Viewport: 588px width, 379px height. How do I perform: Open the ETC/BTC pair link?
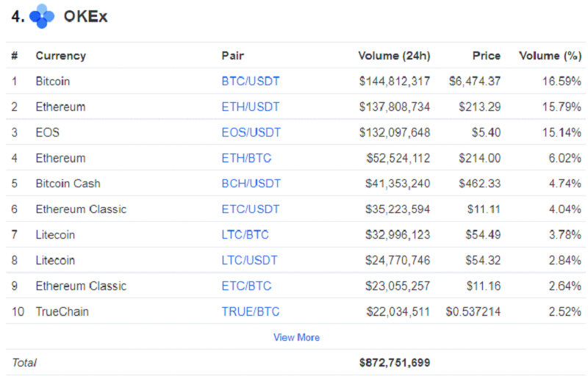(246, 286)
